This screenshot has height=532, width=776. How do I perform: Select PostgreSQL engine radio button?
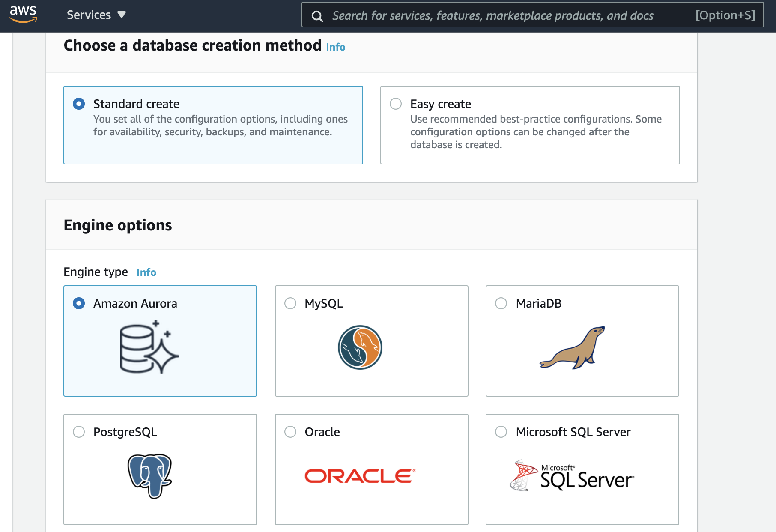(79, 432)
